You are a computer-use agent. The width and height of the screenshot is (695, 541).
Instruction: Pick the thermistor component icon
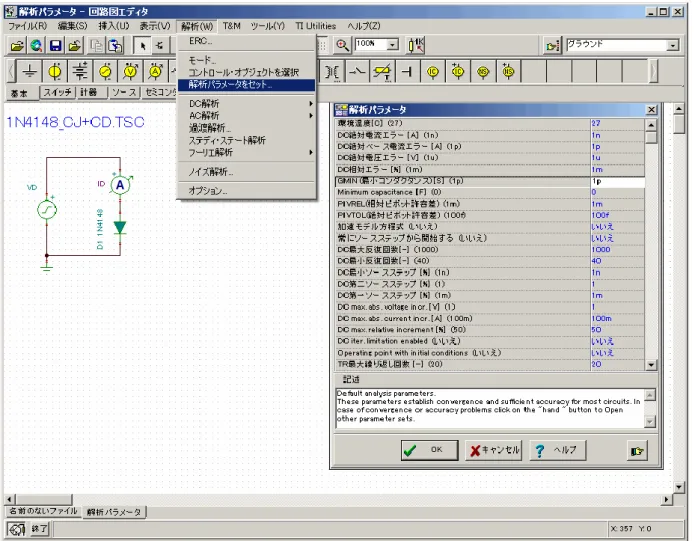[x=383, y=71]
